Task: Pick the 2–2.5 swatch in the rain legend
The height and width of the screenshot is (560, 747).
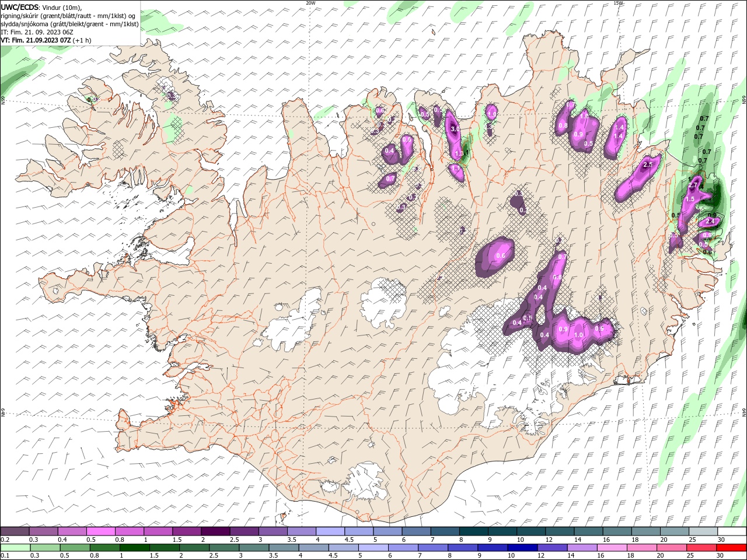Action: coord(194,548)
